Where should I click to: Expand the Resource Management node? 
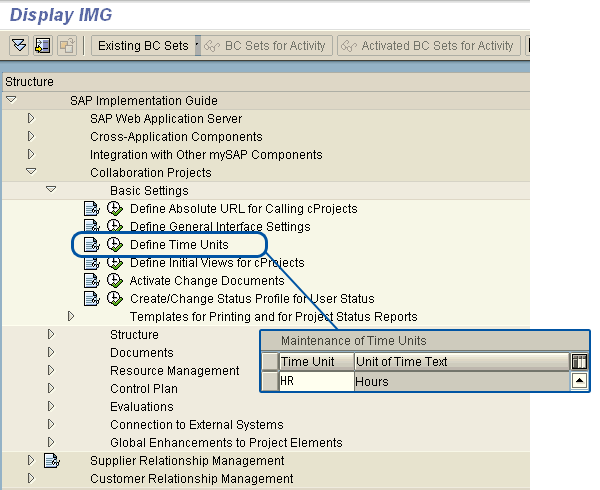[51, 370]
